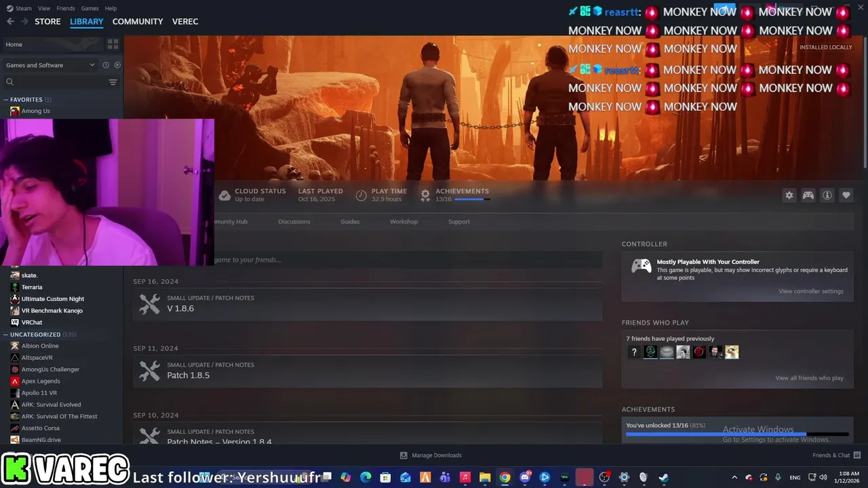Open the View menu

(44, 8)
